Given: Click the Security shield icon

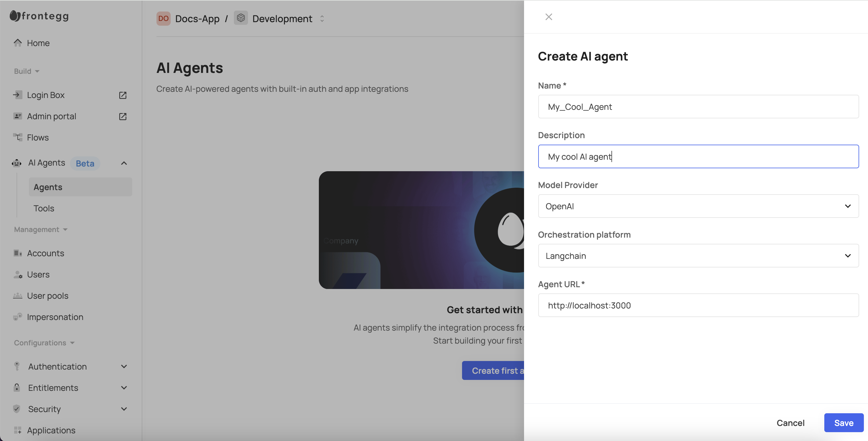Looking at the screenshot, I should coord(17,409).
